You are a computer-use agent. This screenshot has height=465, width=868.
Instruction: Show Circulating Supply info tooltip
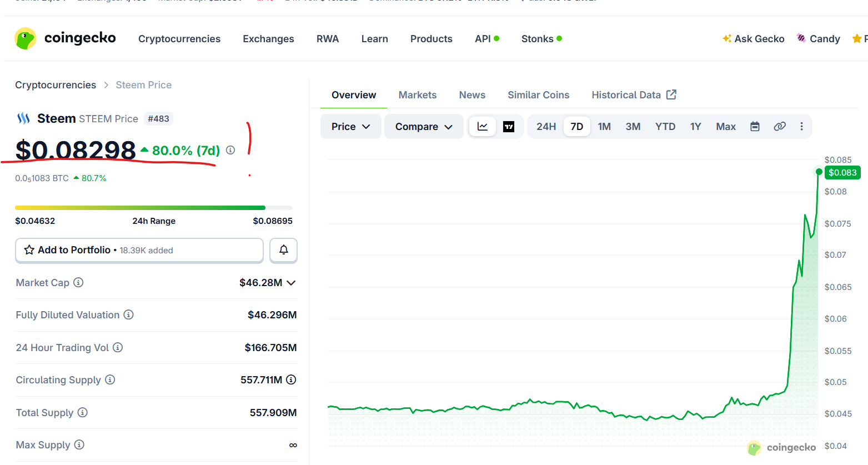[110, 379]
